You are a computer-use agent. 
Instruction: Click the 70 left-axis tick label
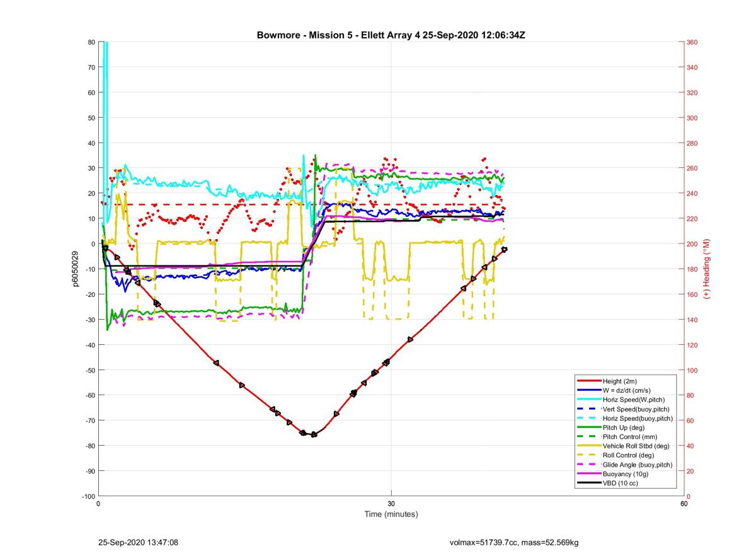pos(91,67)
